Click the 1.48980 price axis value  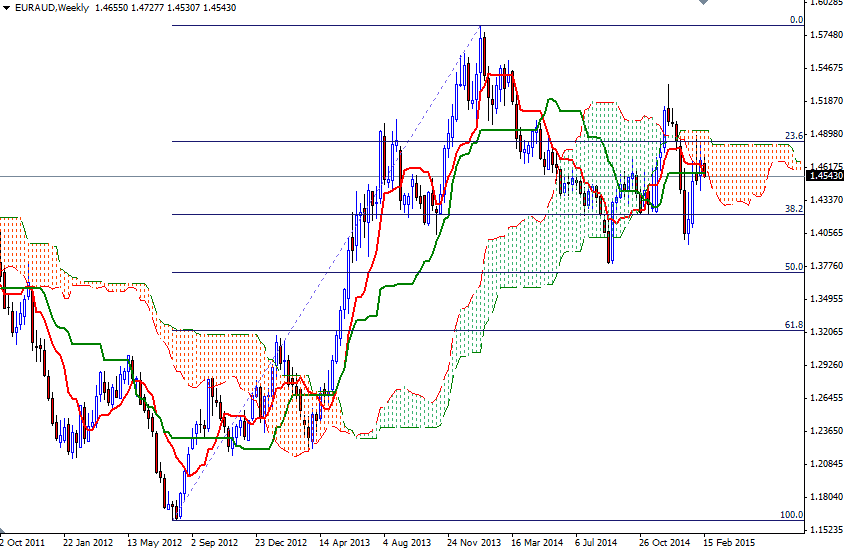coord(826,134)
